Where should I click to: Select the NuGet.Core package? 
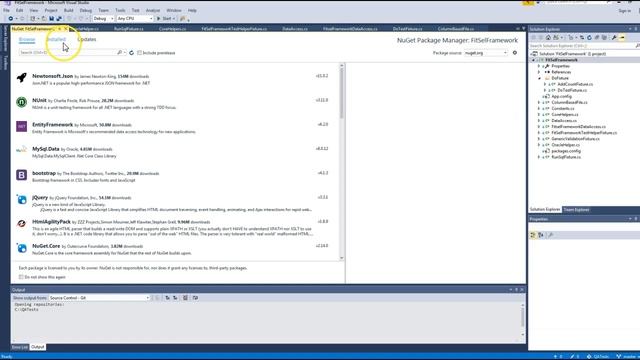click(176, 249)
